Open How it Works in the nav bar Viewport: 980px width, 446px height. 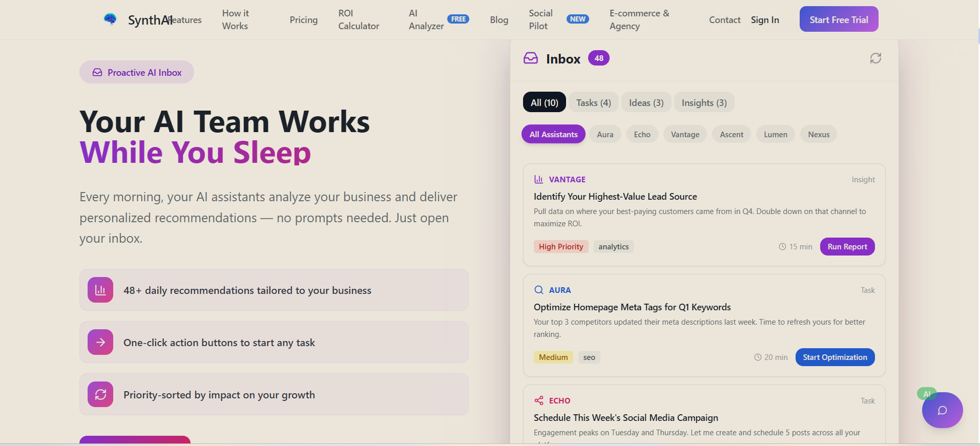tap(235, 19)
